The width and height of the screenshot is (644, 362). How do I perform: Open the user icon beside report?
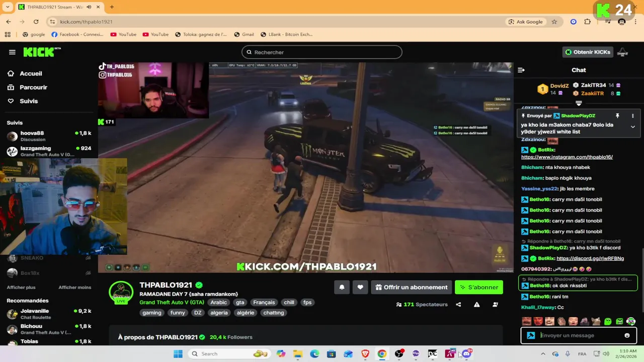(x=495, y=305)
